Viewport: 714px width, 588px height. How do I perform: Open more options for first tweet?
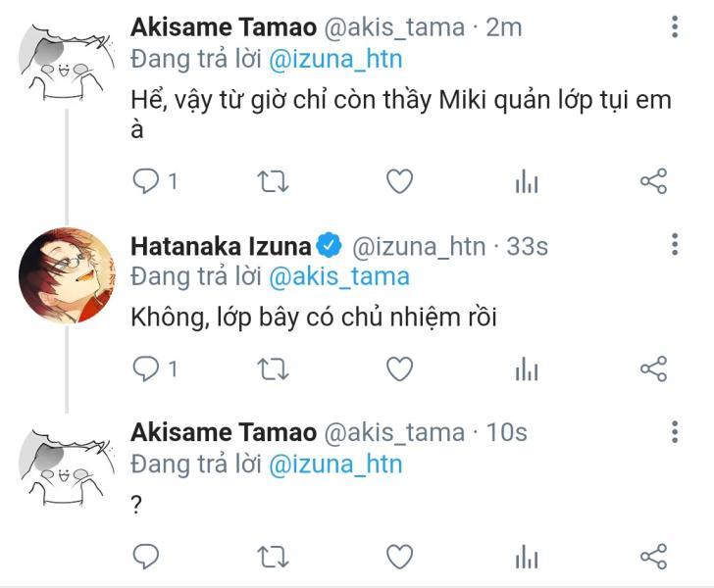point(675,27)
